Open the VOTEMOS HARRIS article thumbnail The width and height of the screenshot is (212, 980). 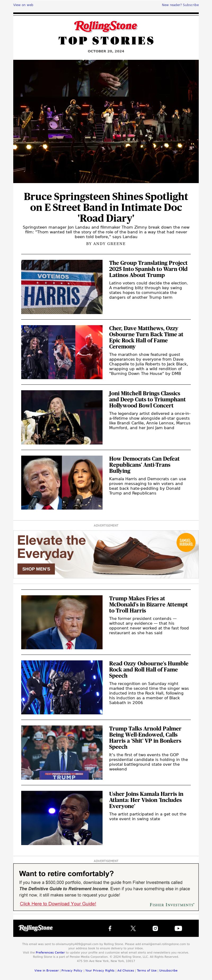tap(62, 287)
